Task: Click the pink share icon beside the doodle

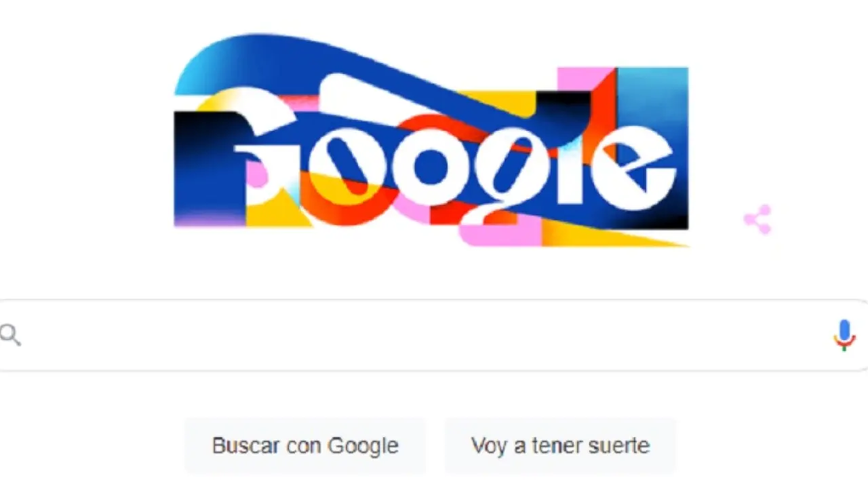Action: pyautogui.click(x=757, y=220)
